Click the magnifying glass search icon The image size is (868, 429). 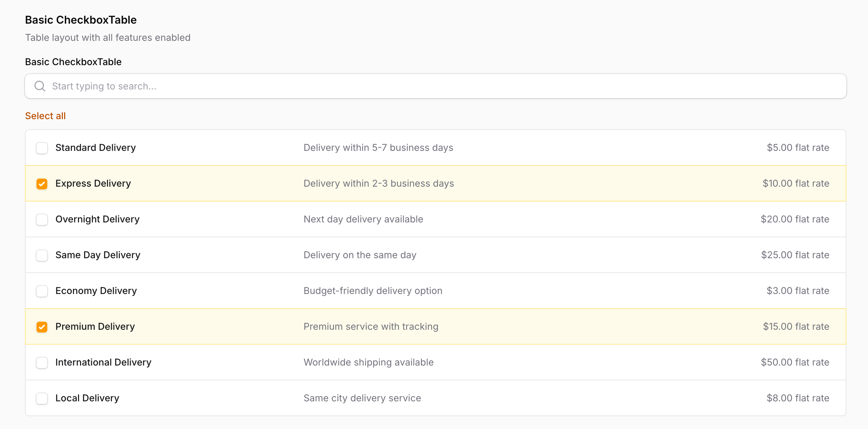pos(40,86)
